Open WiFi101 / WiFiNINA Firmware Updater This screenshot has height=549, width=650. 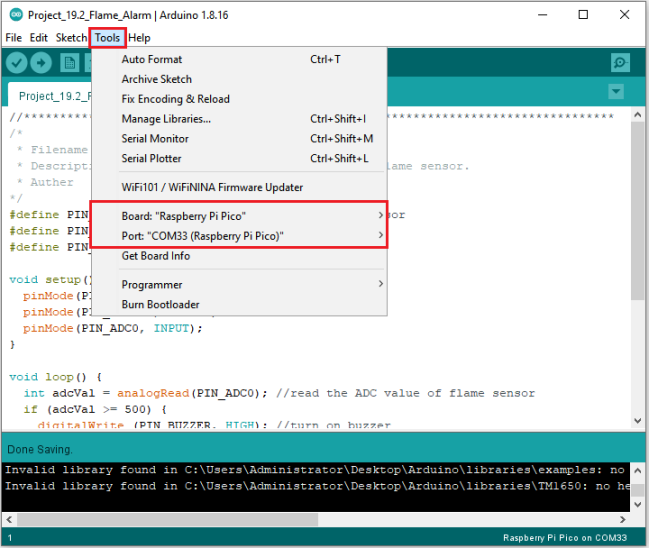point(239,187)
